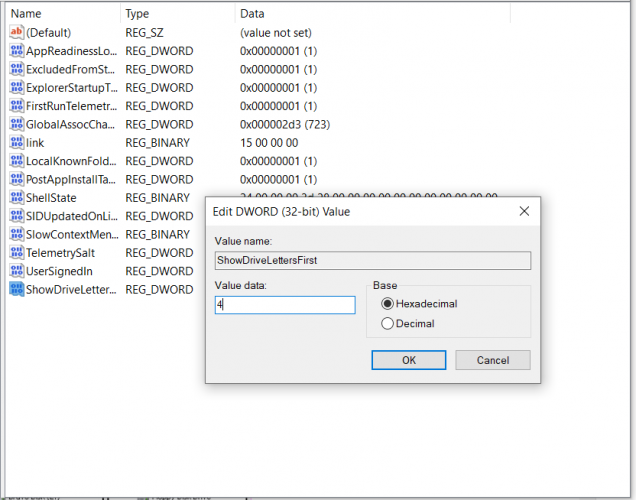Click the Value name field
Screen dimensions: 636x500
pyautogui.click(x=373, y=260)
